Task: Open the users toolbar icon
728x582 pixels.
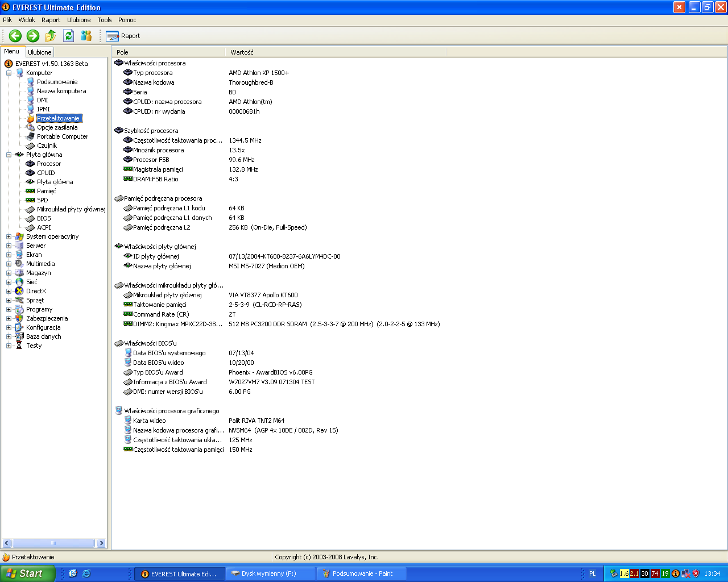Action: pyautogui.click(x=86, y=36)
